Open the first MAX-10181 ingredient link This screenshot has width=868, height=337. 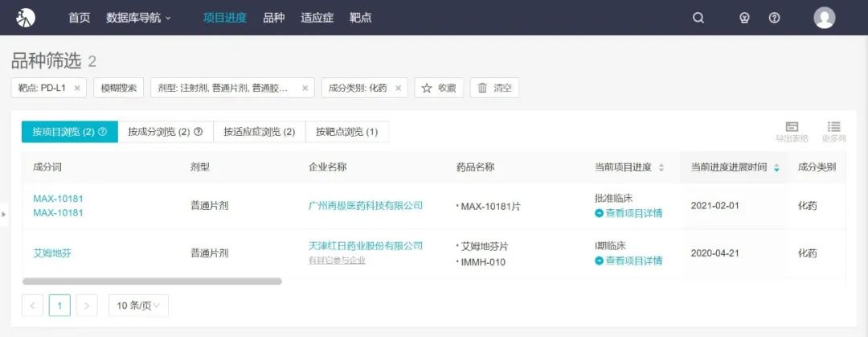[x=58, y=199]
